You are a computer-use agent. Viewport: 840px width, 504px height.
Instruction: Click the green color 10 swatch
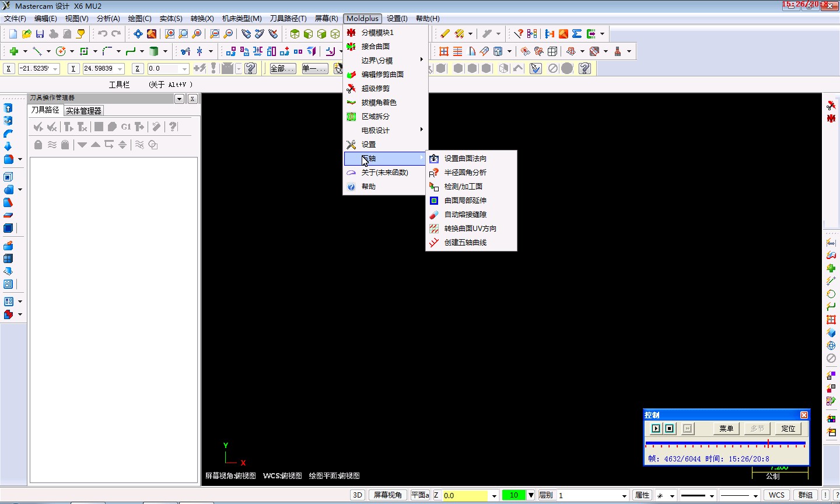[514, 495]
